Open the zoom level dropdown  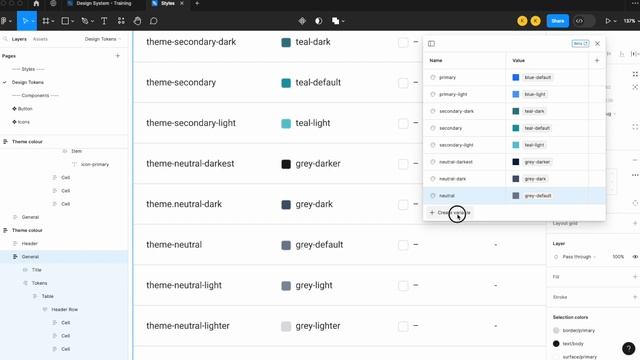click(x=631, y=21)
